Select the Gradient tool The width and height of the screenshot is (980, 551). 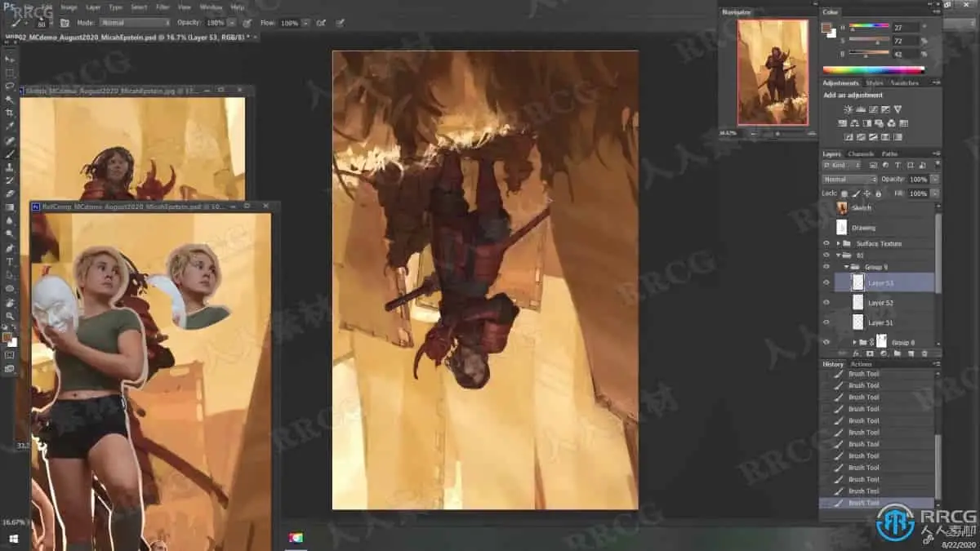[10, 207]
